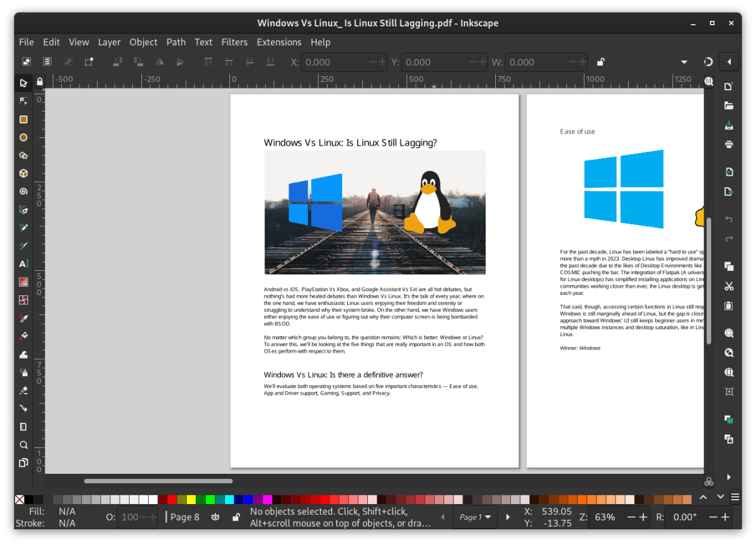Activate the Zoom tool at toolbar bottom
This screenshot has width=756, height=545.
click(23, 444)
